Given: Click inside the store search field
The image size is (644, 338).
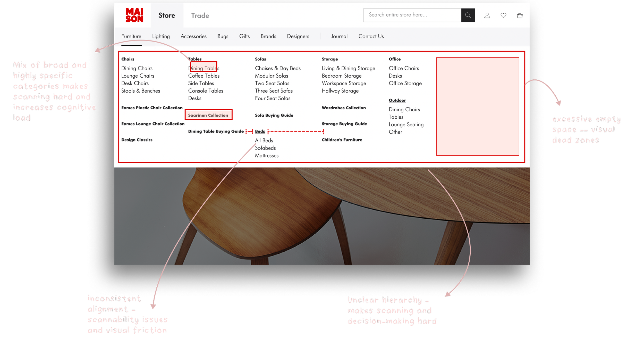Looking at the screenshot, I should coord(412,15).
